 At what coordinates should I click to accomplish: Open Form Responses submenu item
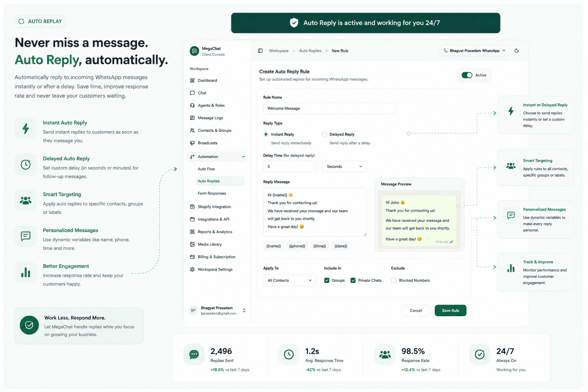212,193
